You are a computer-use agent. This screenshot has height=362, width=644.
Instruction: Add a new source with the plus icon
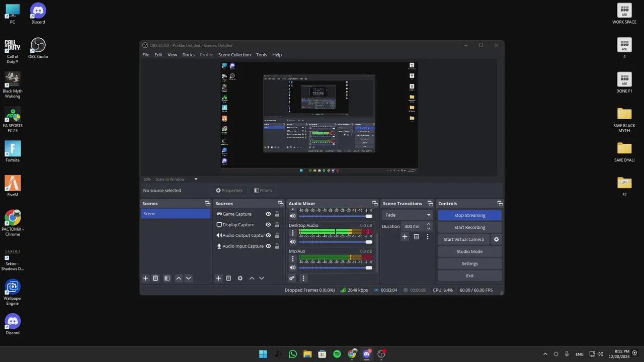coord(218,278)
